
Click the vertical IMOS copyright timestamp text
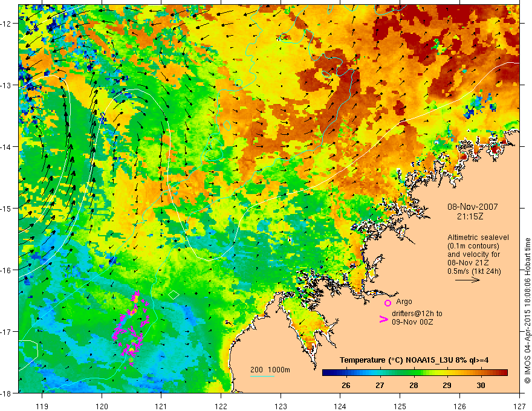point(527,311)
